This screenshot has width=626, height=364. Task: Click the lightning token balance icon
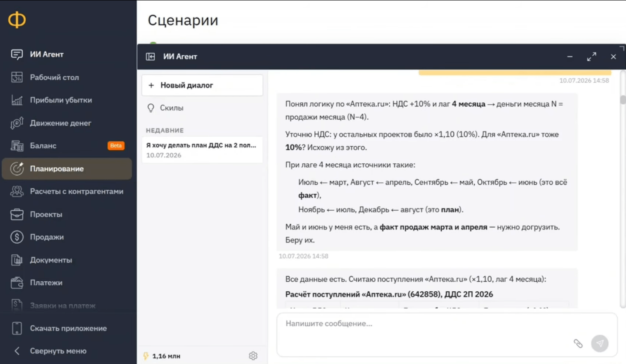coord(146,356)
